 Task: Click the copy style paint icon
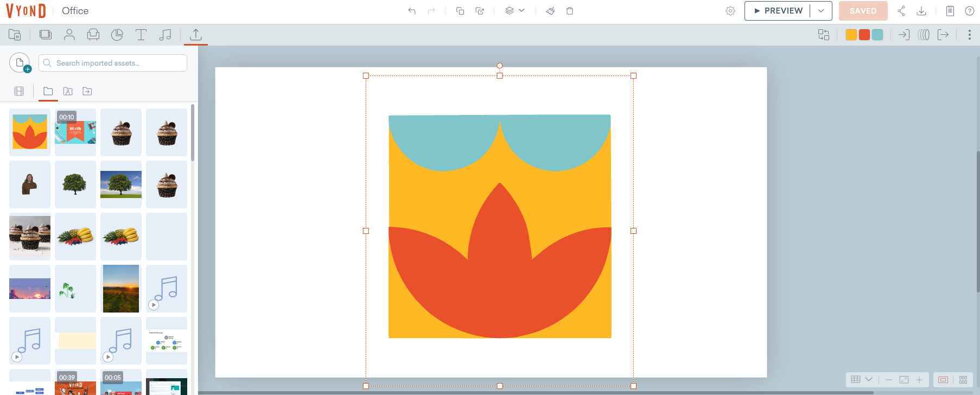550,11
